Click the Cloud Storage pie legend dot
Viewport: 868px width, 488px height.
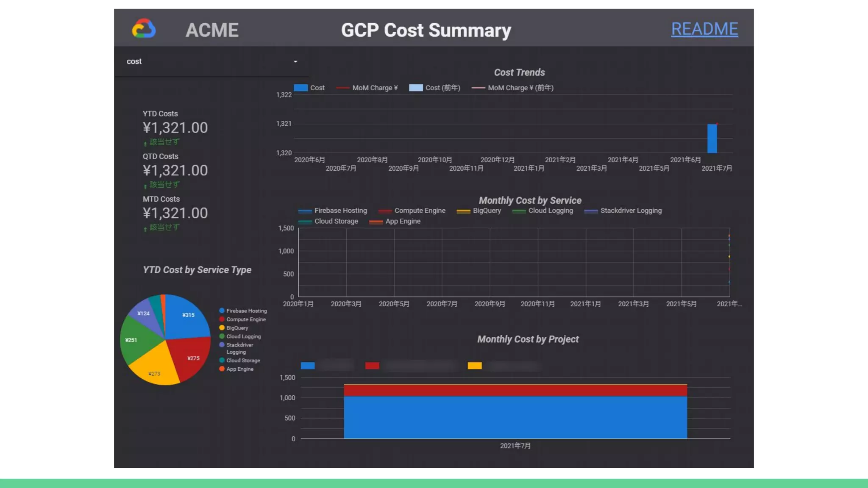[x=222, y=360]
